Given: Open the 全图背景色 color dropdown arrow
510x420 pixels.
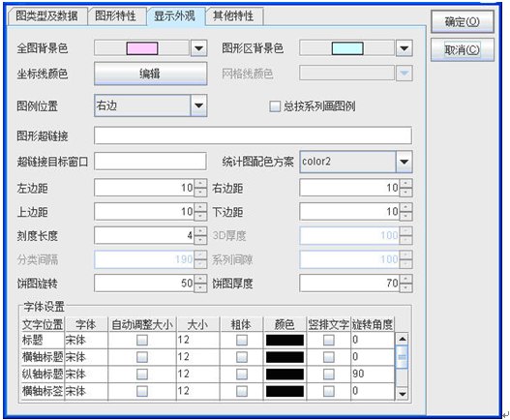Looking at the screenshot, I should click(198, 48).
